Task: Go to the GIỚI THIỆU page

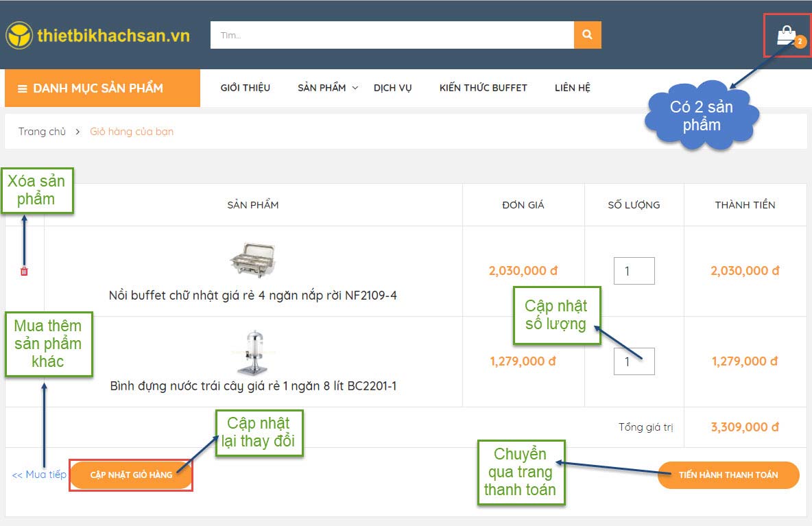Action: pos(245,88)
